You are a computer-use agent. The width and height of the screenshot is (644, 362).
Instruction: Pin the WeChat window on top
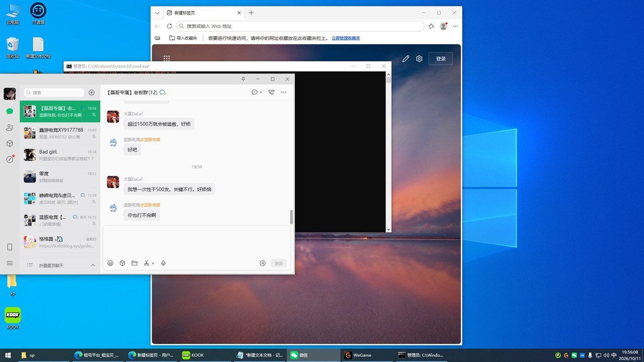244,79
